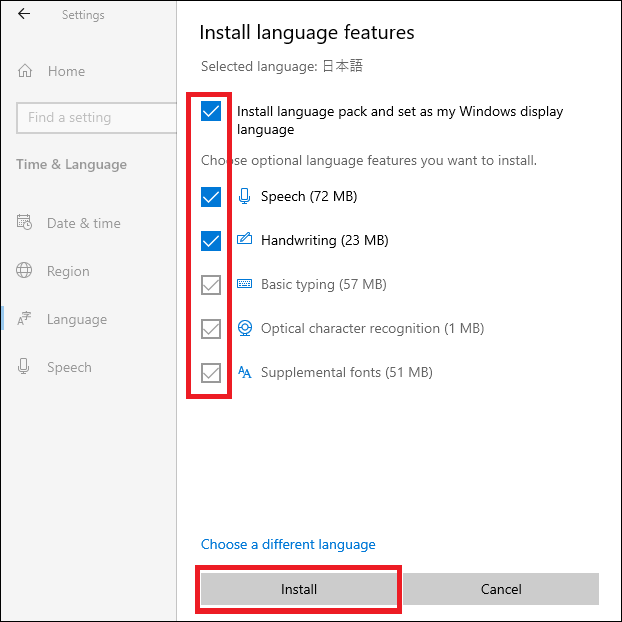The height and width of the screenshot is (622, 622).
Task: Open the Date & time settings page
Action: [82, 223]
